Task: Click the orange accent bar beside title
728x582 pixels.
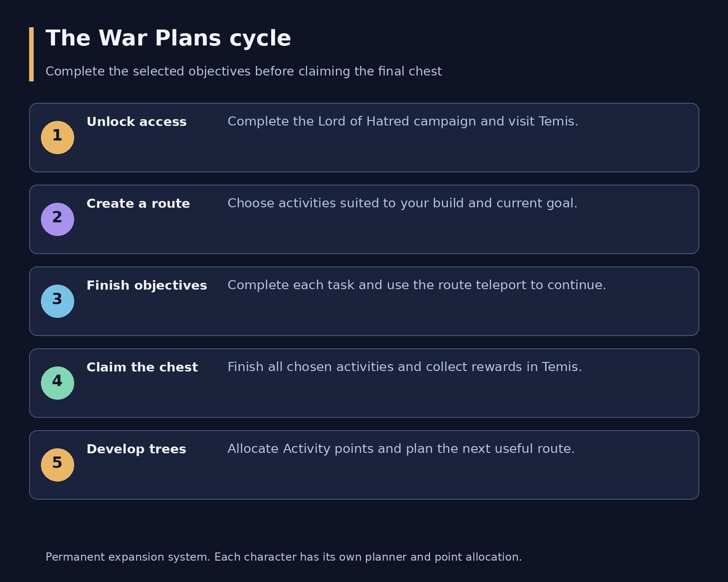Action: click(x=31, y=54)
